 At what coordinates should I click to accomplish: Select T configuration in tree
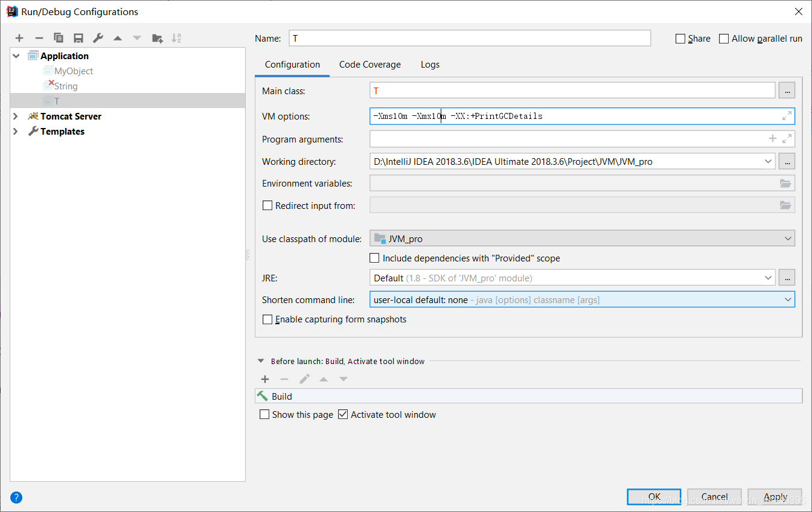(128, 101)
